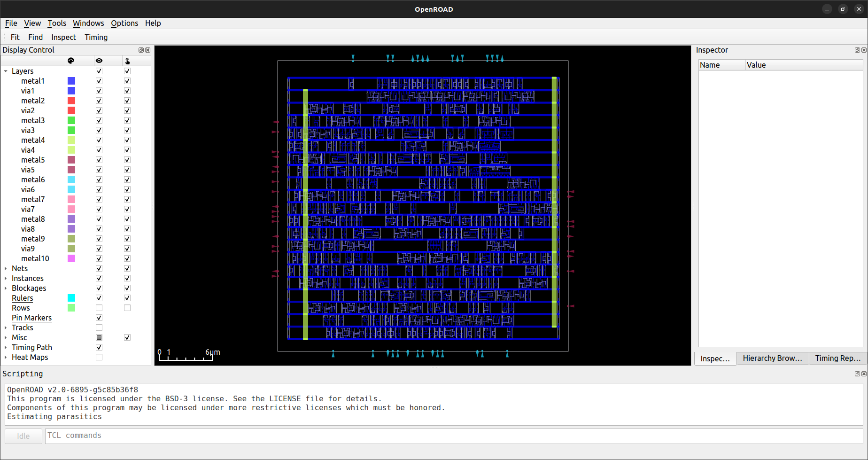Toggle metal2 layer visibility checkbox

coord(99,101)
